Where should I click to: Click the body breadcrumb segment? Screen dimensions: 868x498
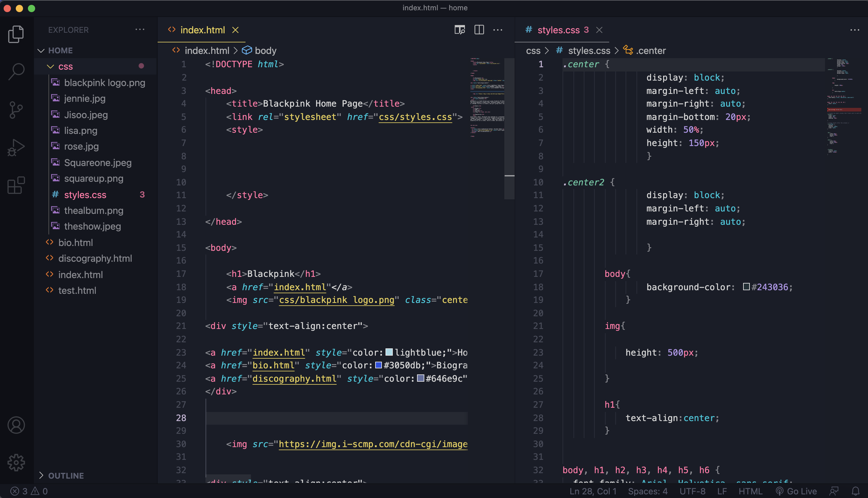[265, 51]
